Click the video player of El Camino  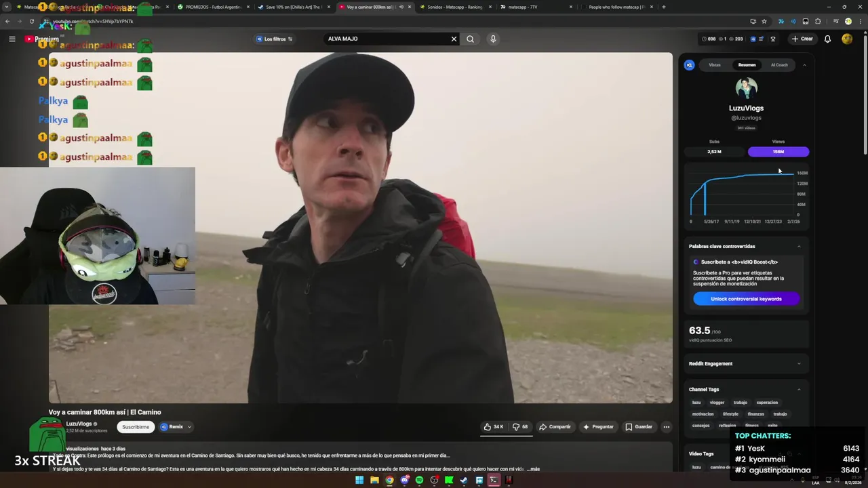(361, 228)
